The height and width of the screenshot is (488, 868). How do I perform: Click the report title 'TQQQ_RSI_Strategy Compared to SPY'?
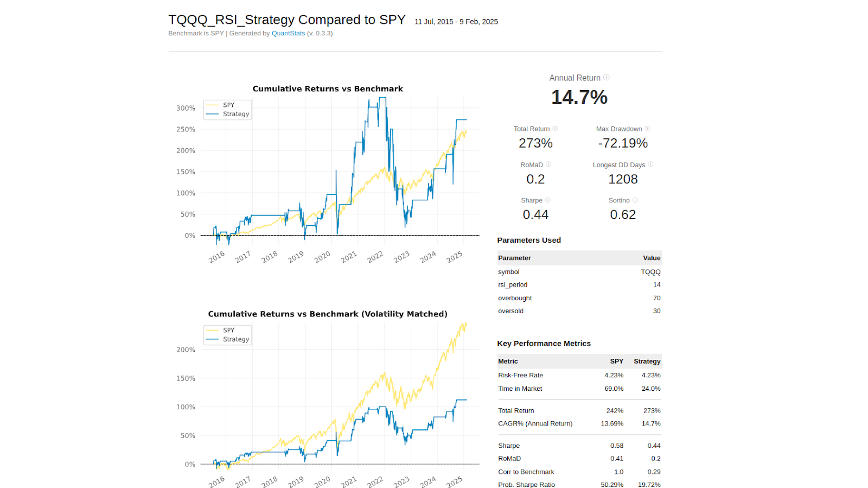coord(286,20)
